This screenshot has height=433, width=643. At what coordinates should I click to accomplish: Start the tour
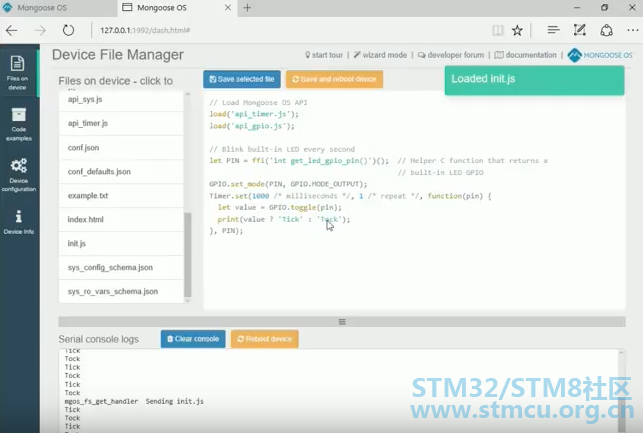point(324,55)
